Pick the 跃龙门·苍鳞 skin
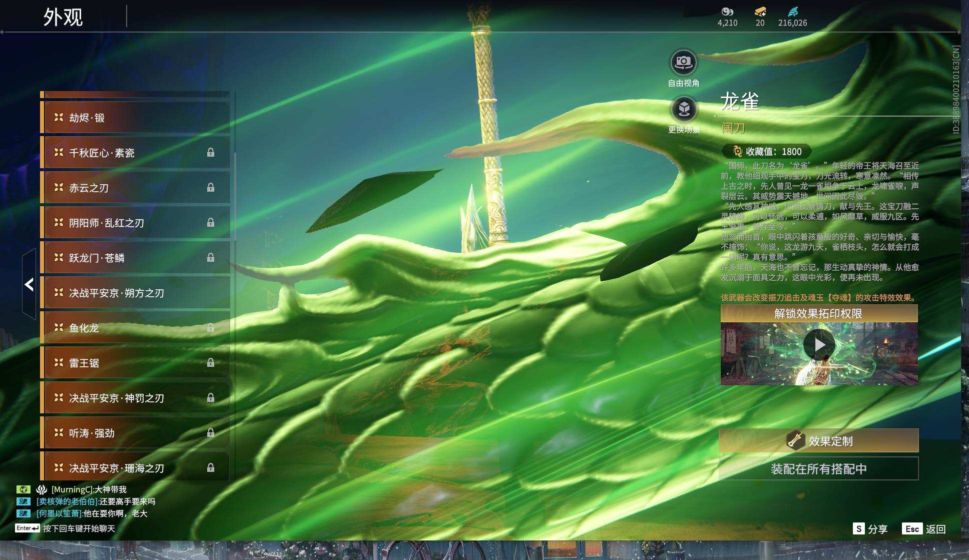Viewport: 969px width, 560px height. [135, 258]
